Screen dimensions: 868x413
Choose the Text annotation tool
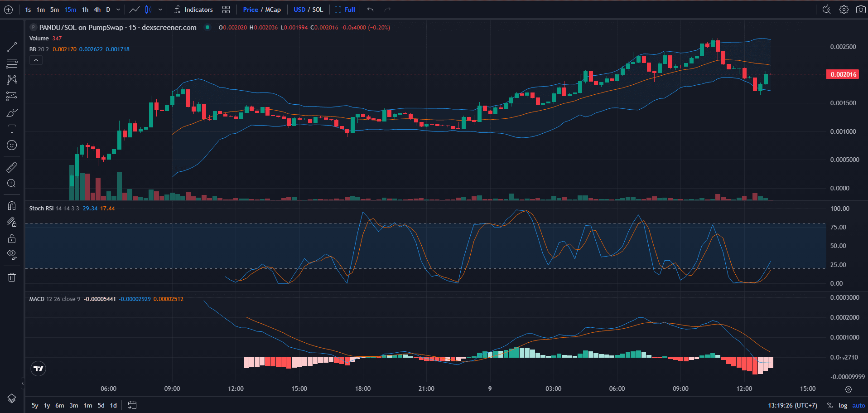click(11, 129)
